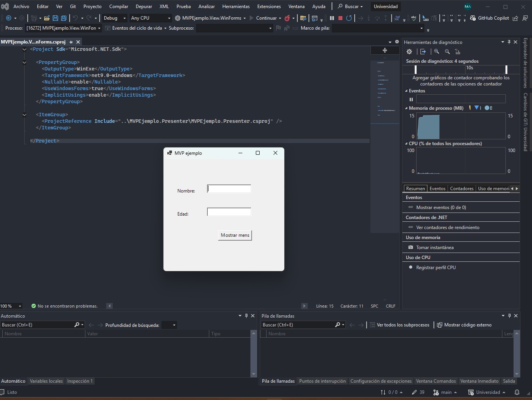Open the Any CPU platform dropdown

tap(150, 18)
